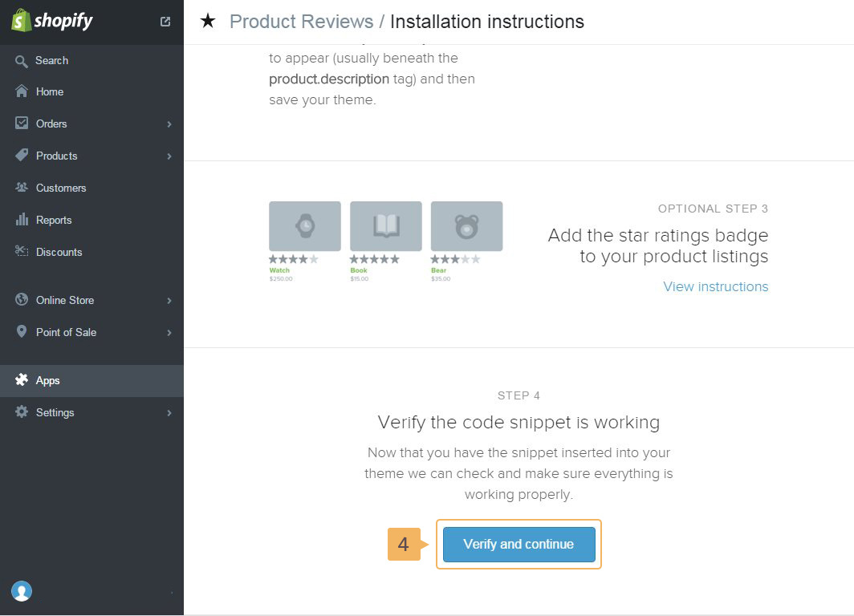Expand the Settings submenu arrow

(169, 413)
